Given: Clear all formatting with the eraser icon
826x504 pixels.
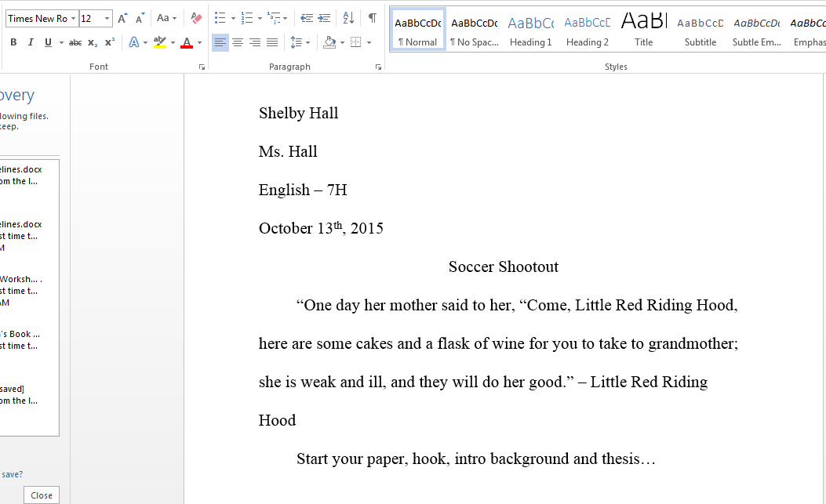Looking at the screenshot, I should click(x=195, y=16).
